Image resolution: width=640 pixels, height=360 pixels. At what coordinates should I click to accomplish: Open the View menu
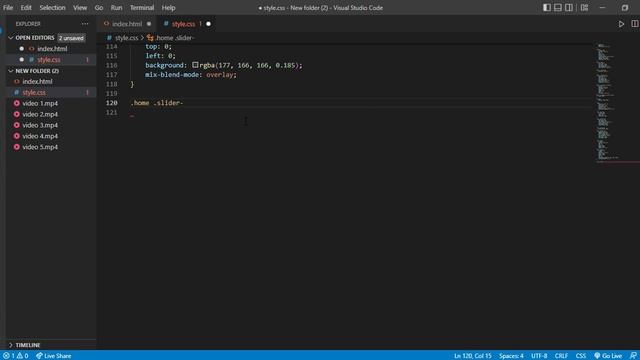[80, 8]
